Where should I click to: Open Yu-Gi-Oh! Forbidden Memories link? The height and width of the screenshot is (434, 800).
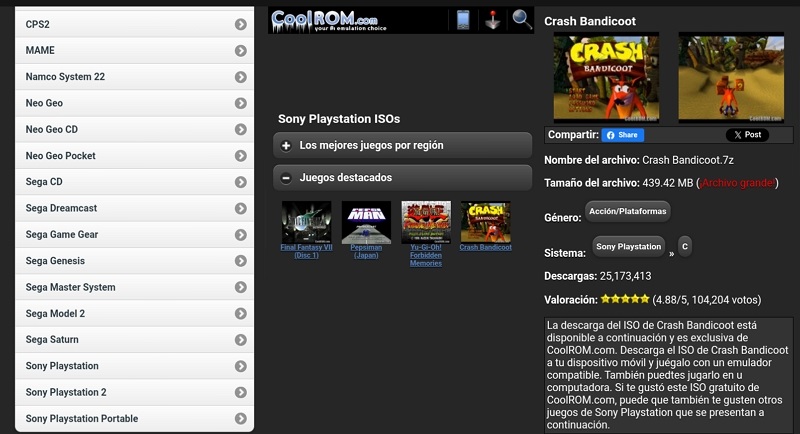(426, 255)
